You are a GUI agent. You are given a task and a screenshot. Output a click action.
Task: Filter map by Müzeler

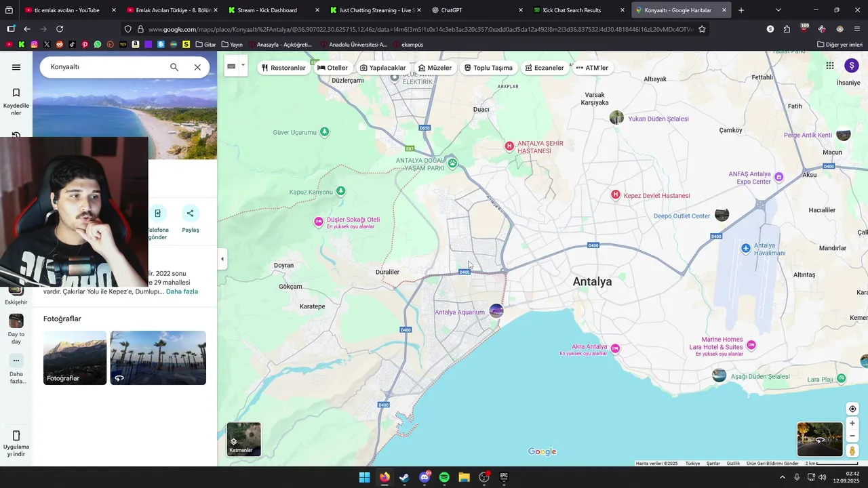(435, 68)
